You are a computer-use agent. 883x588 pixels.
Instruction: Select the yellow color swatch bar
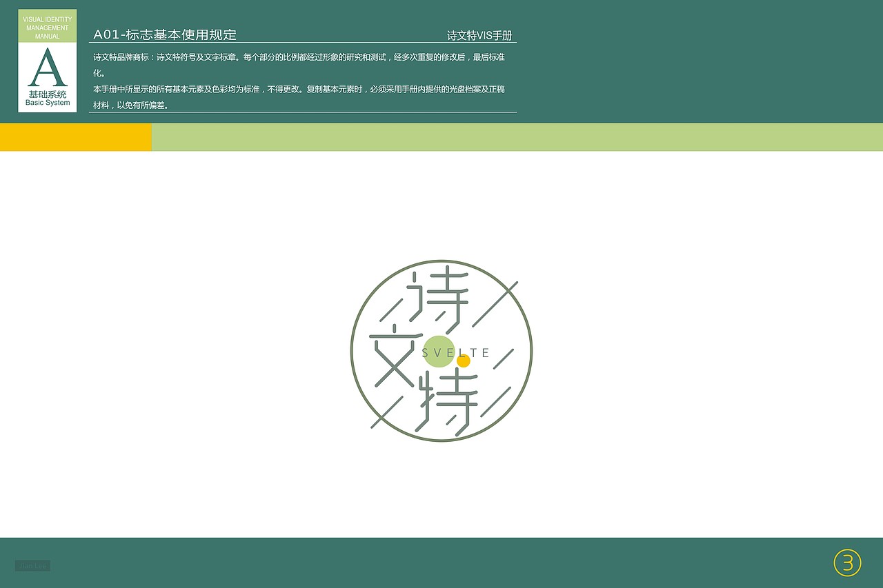tap(76, 136)
